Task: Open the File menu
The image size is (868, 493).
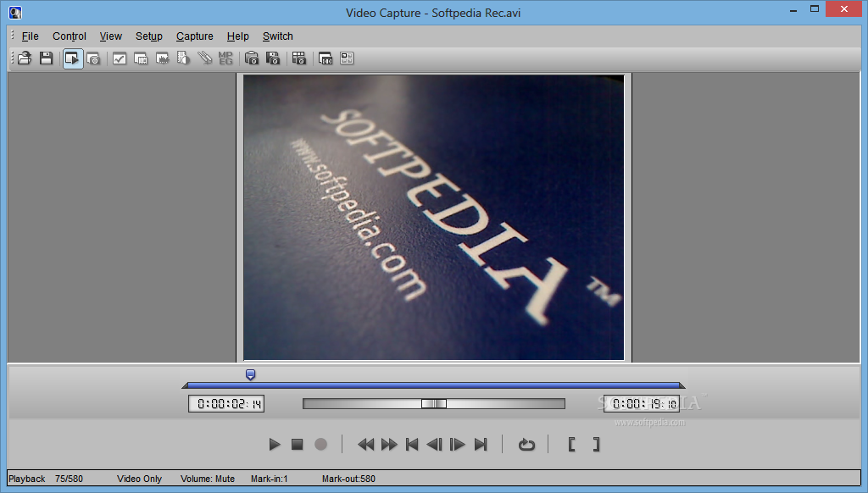Action: (30, 36)
